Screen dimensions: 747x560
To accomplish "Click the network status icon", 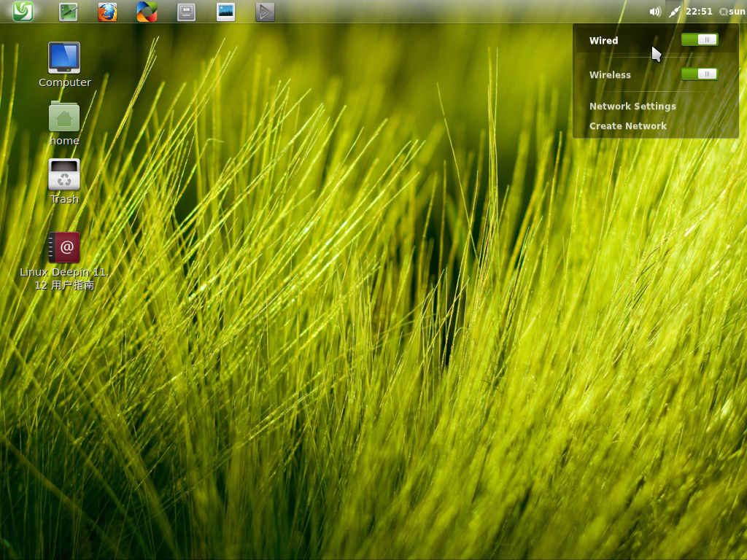I will (x=673, y=11).
